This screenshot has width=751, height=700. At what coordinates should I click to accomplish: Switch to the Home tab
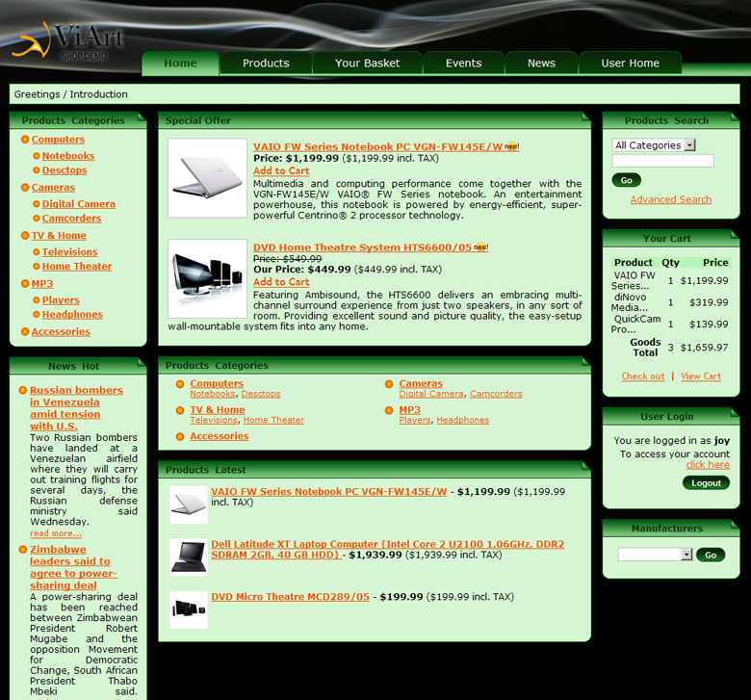181,64
